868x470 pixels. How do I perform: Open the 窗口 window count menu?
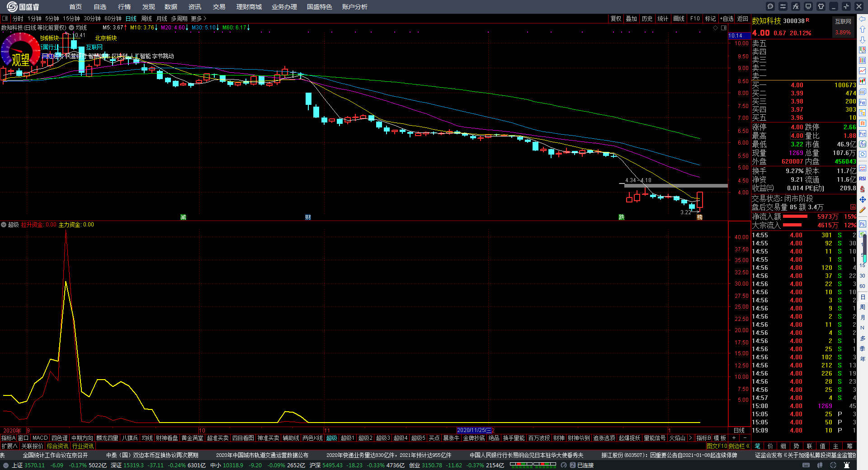[x=23, y=438]
